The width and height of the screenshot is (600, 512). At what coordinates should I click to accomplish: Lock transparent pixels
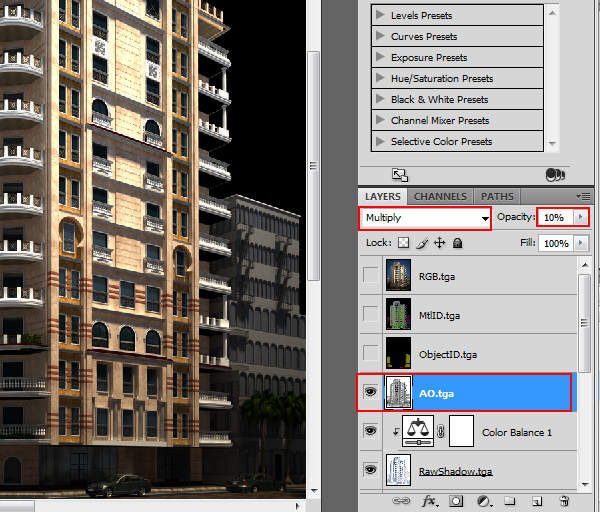[403, 243]
